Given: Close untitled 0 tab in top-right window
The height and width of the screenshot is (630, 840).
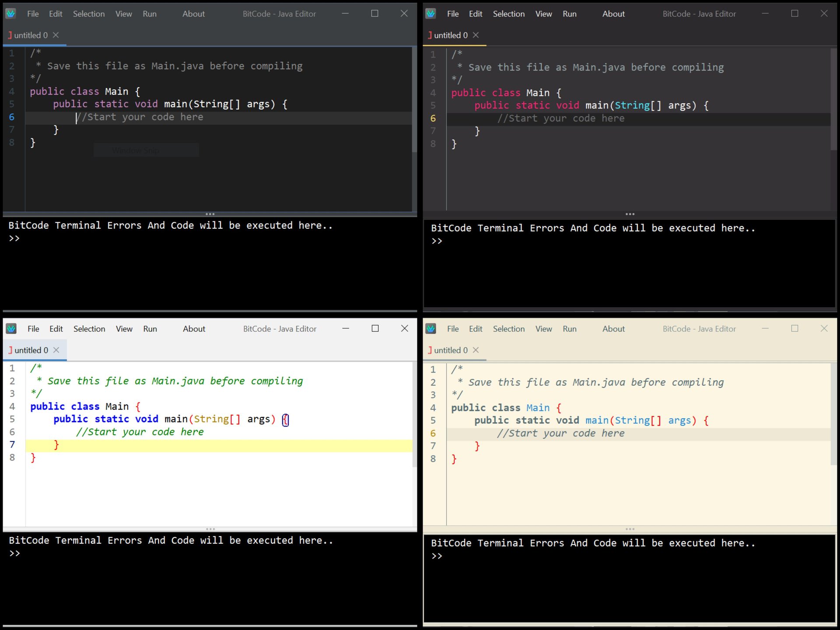Looking at the screenshot, I should tap(476, 35).
